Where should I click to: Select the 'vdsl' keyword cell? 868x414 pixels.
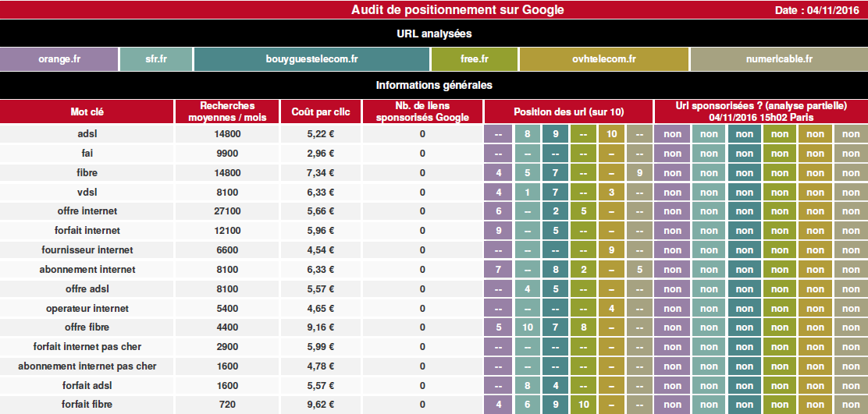point(87,192)
